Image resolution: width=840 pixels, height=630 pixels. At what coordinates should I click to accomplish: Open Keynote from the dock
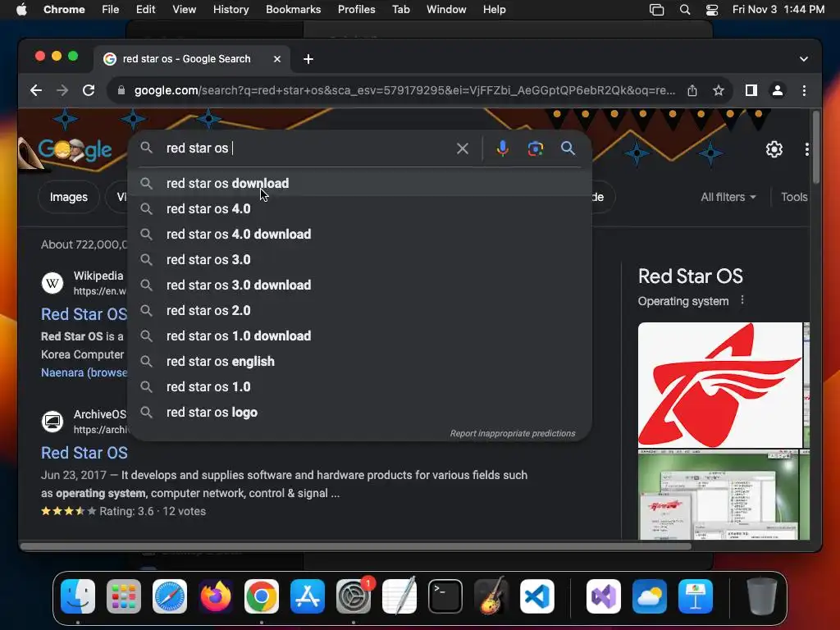[696, 596]
